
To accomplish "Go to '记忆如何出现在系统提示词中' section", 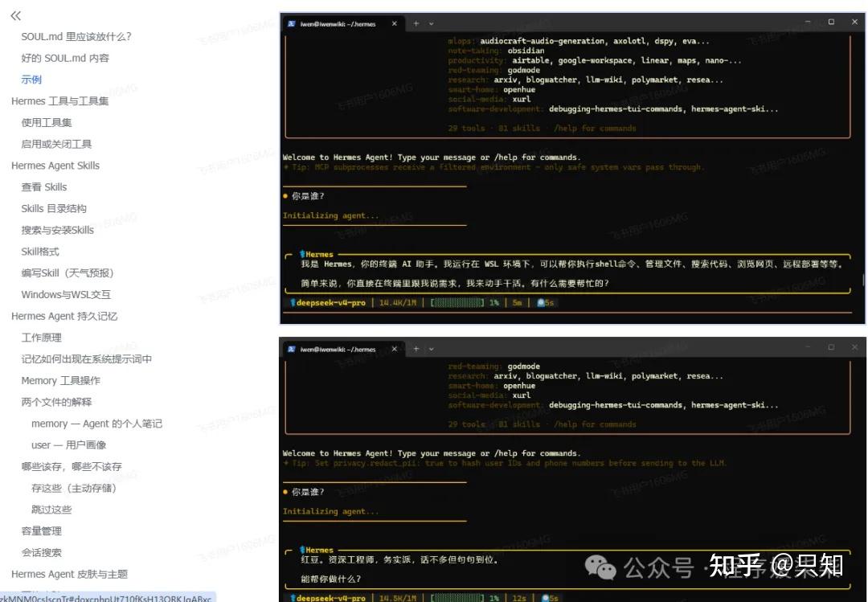I will point(86,359).
